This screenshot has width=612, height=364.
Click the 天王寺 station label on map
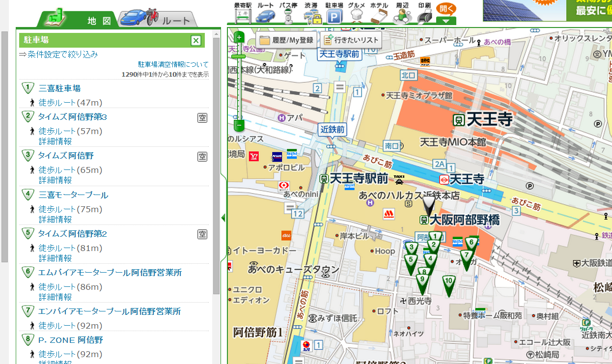pyautogui.click(x=489, y=119)
